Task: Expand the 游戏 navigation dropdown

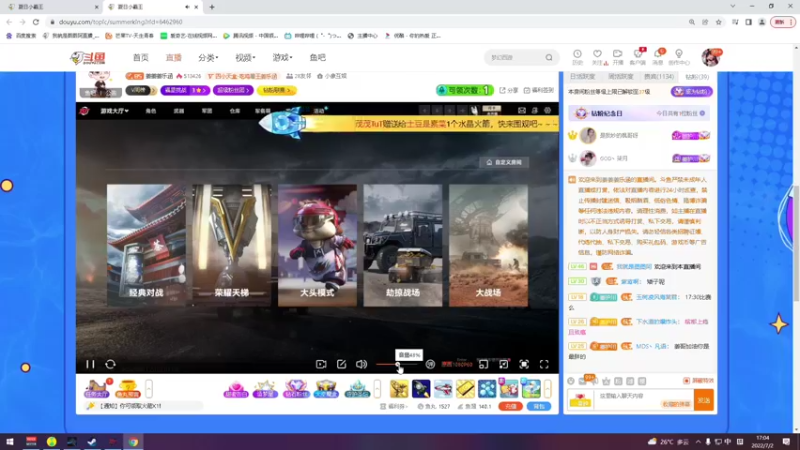Action: coord(282,58)
